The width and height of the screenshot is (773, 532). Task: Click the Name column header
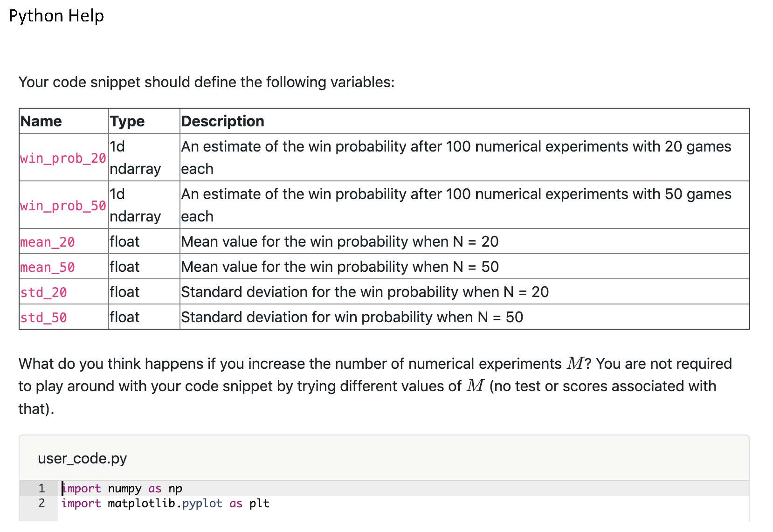coord(41,121)
